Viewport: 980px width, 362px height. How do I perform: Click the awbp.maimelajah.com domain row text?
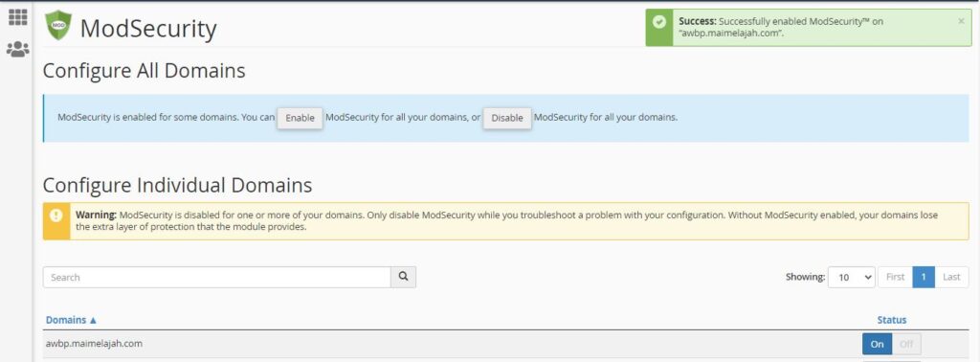tap(93, 344)
